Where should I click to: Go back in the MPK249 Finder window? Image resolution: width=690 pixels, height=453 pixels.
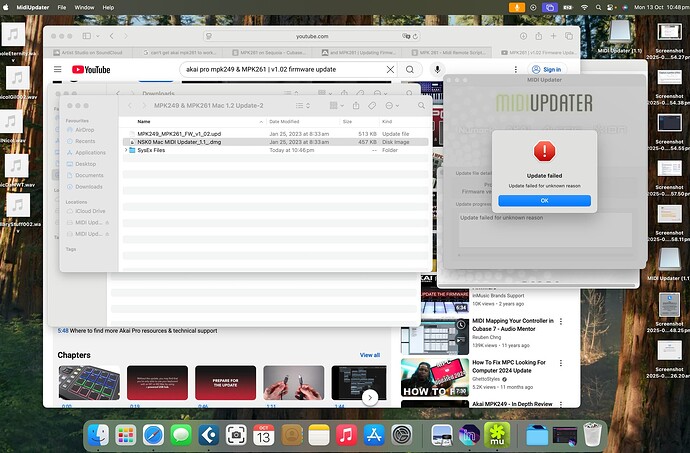point(130,106)
